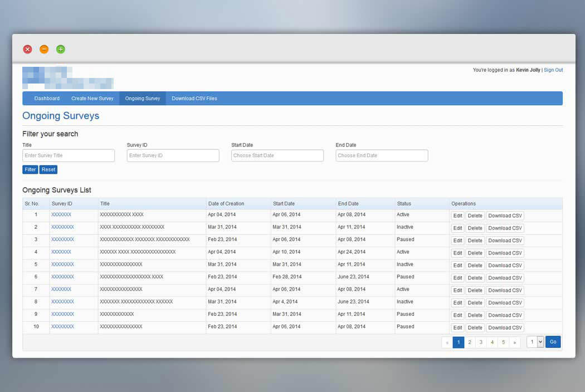Download CSV for survey row 6

[x=505, y=278]
